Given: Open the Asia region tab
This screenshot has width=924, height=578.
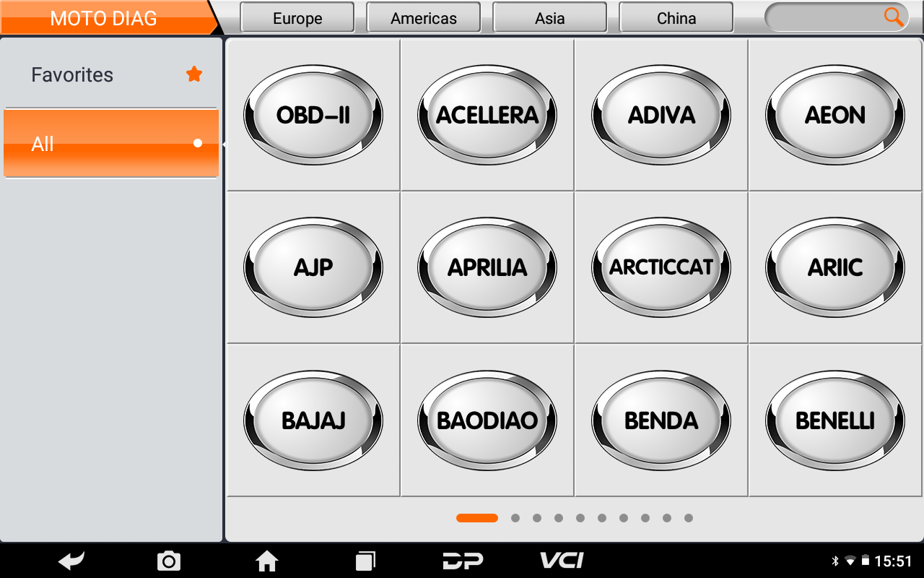Looking at the screenshot, I should pyautogui.click(x=550, y=17).
